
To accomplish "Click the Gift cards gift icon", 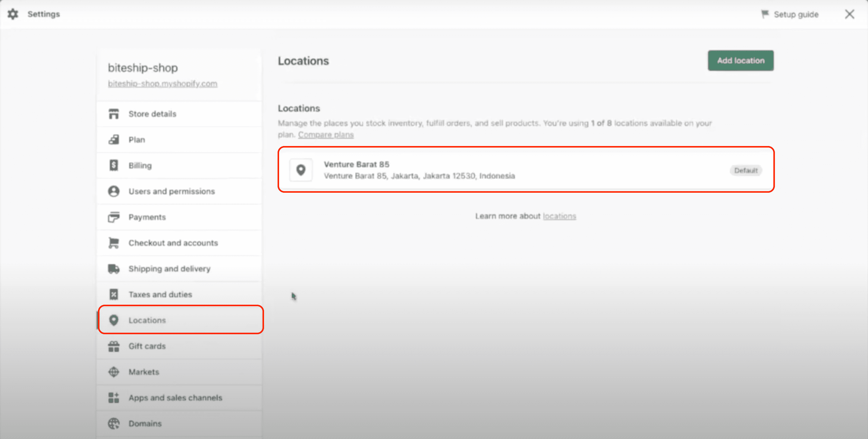I will pos(114,346).
